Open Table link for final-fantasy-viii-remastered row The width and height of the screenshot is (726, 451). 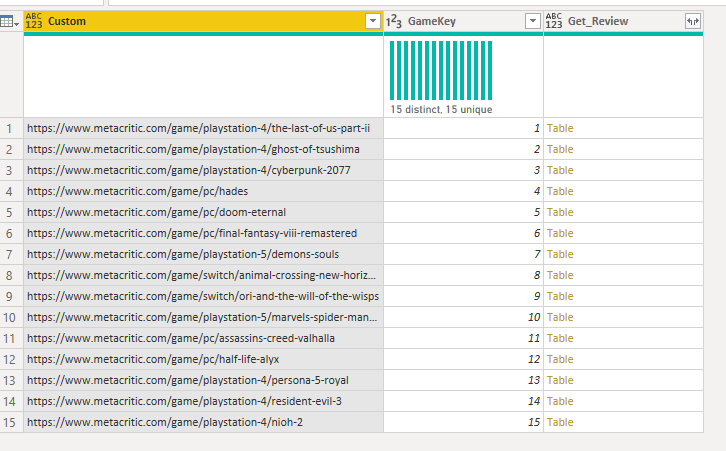click(560, 233)
